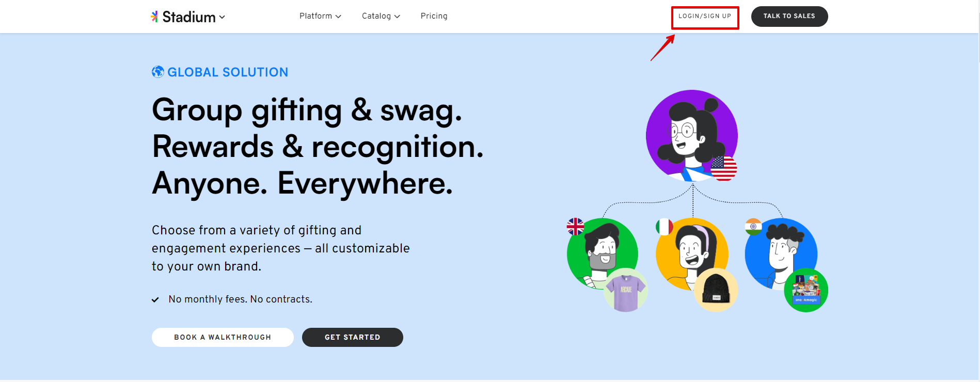Image resolution: width=980 pixels, height=382 pixels.
Task: Select the US flag on the top avatar
Action: point(723,169)
